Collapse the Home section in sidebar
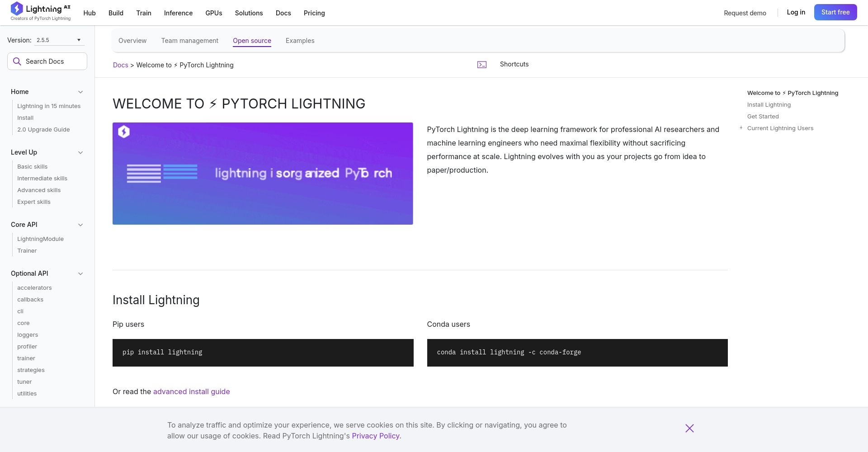 pos(80,92)
